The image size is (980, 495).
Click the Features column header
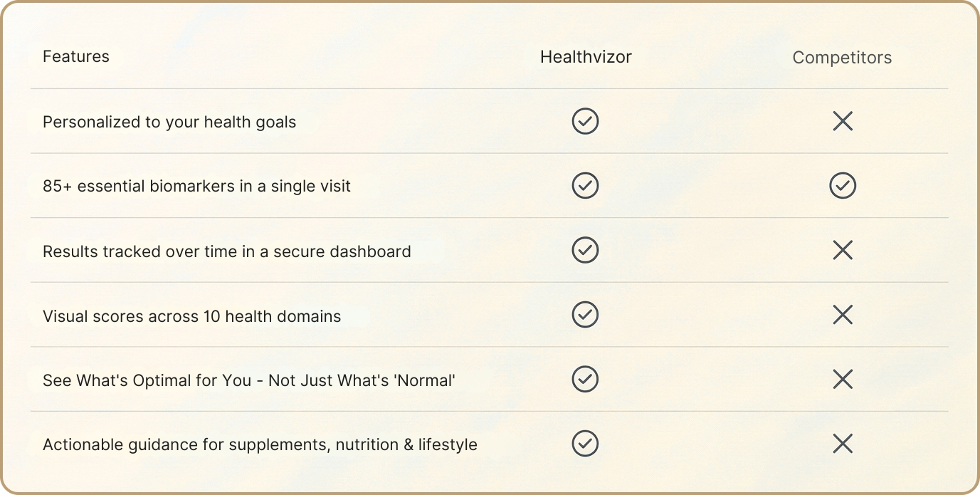(76, 56)
